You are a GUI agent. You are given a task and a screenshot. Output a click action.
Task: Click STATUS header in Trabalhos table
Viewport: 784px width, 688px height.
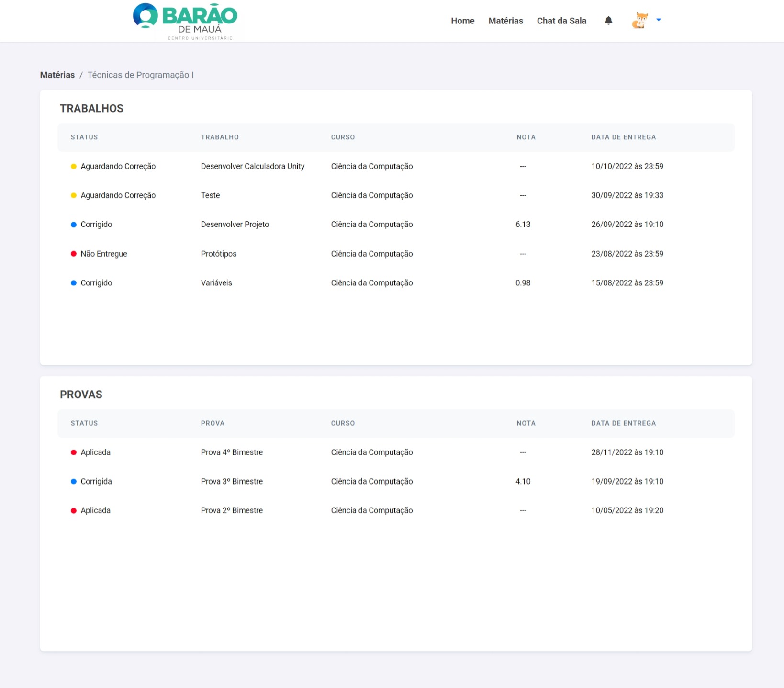pyautogui.click(x=84, y=137)
